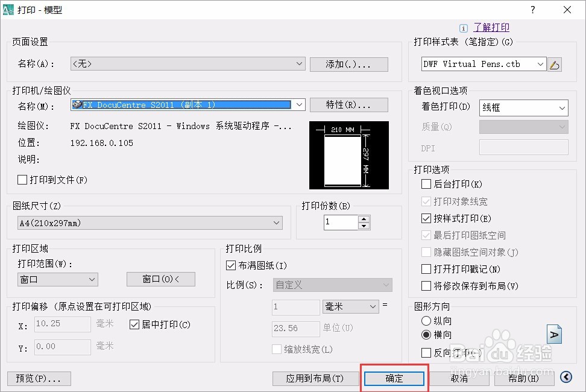Open page setup 名称 dropdown
The image size is (586, 392).
[x=188, y=64]
